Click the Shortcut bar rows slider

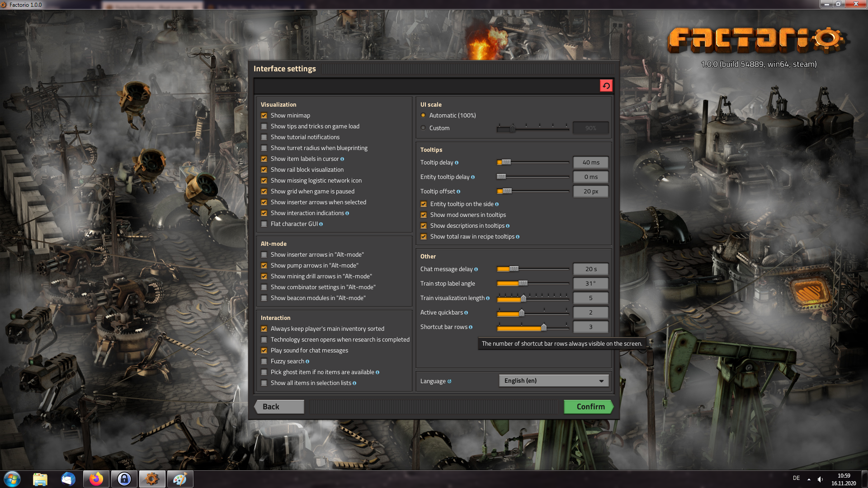(x=533, y=327)
